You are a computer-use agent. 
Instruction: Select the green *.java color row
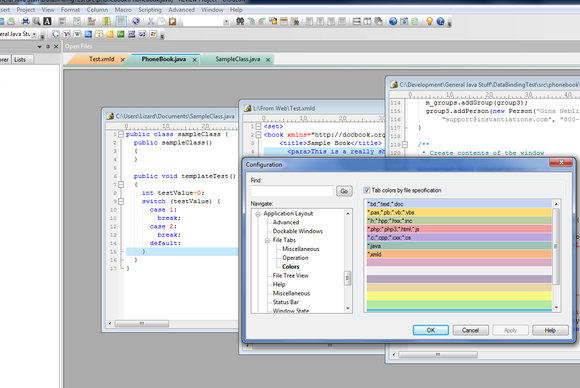point(459,246)
